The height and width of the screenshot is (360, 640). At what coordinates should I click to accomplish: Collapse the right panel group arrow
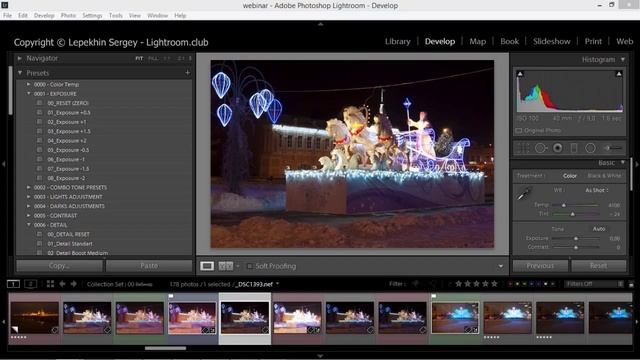click(637, 164)
